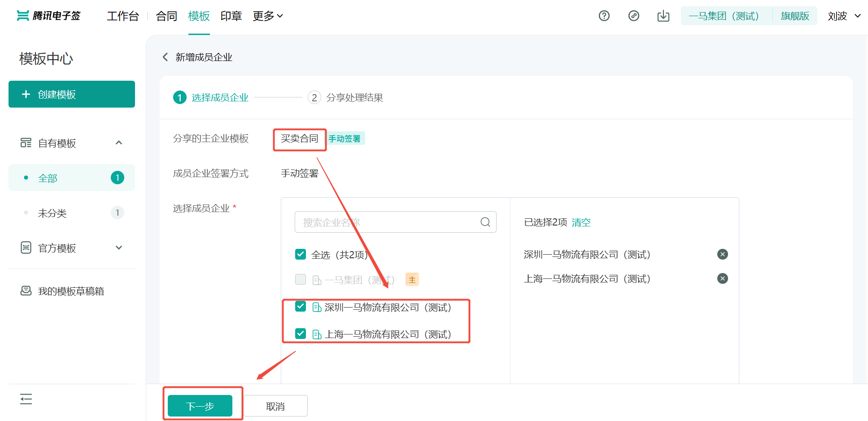Remove 深圳一马物流有限公司 from selected list
This screenshot has height=421, width=868.
[x=723, y=254]
